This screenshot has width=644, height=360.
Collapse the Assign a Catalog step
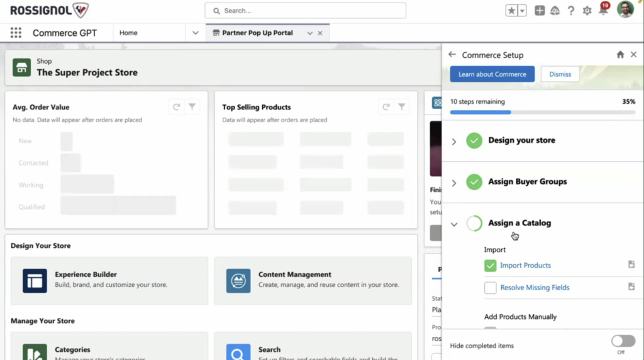pos(454,225)
